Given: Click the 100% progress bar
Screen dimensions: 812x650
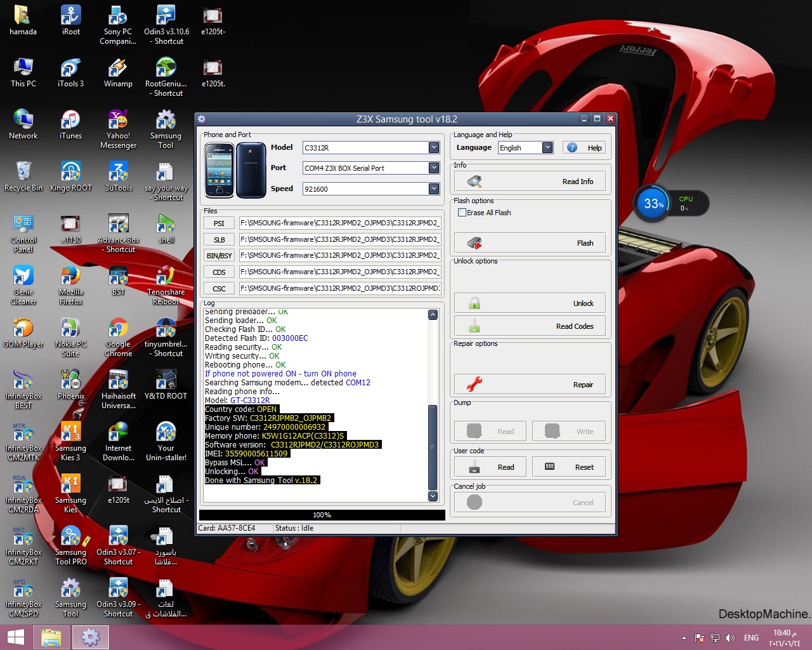Looking at the screenshot, I should [x=322, y=515].
